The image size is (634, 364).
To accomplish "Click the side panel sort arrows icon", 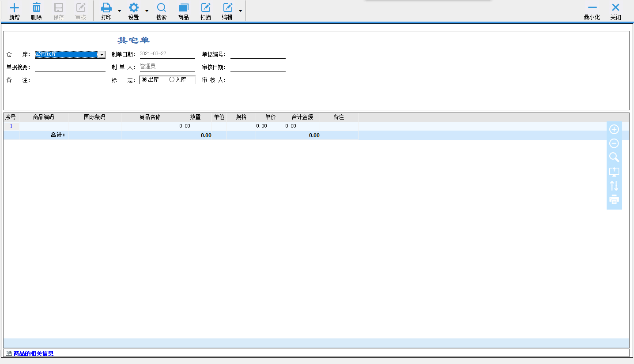I will pos(614,186).
